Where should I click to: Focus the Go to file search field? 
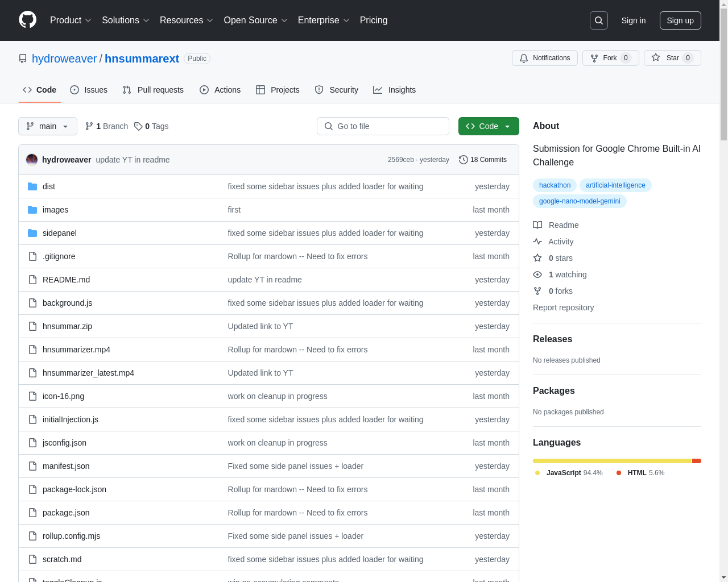click(383, 126)
